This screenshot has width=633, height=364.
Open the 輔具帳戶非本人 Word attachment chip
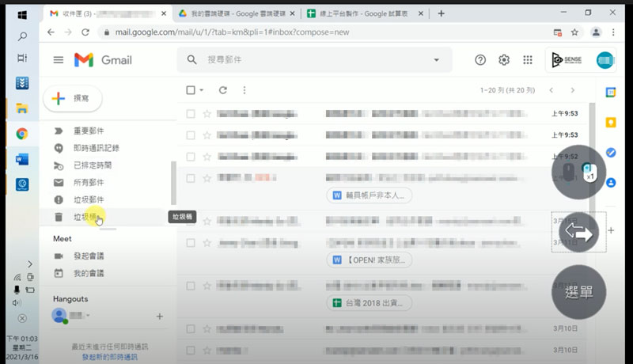pos(369,195)
